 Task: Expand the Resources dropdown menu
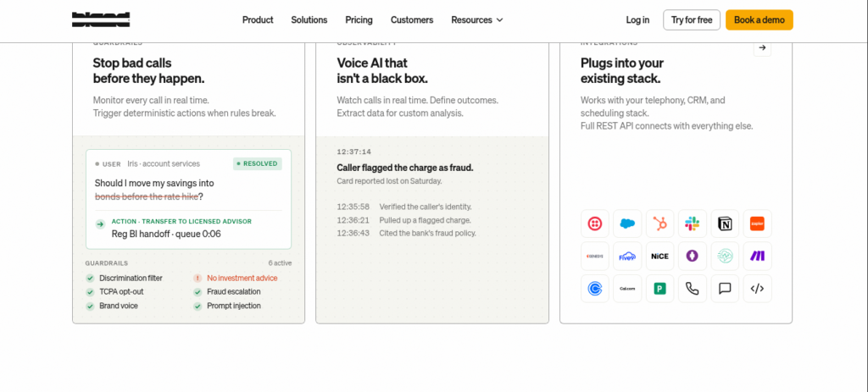coord(477,20)
